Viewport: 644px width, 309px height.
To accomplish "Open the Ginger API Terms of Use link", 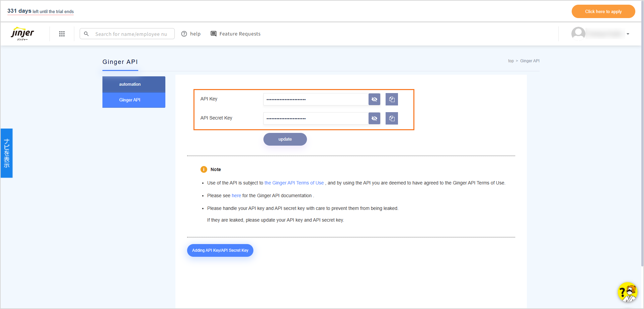I will (294, 183).
